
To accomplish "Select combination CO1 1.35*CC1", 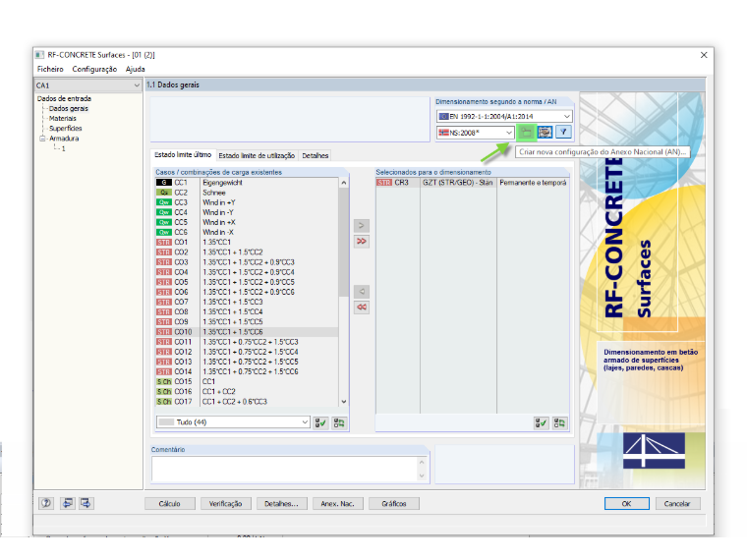I will coord(247,243).
